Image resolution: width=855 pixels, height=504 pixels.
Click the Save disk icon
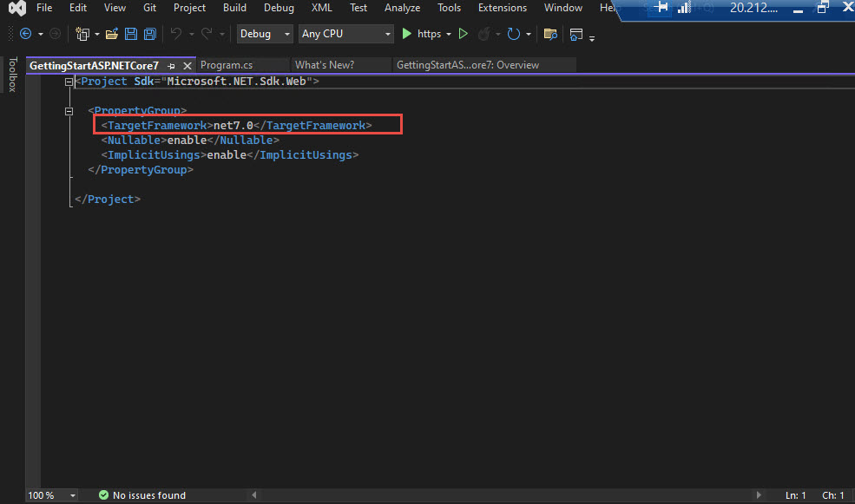131,34
